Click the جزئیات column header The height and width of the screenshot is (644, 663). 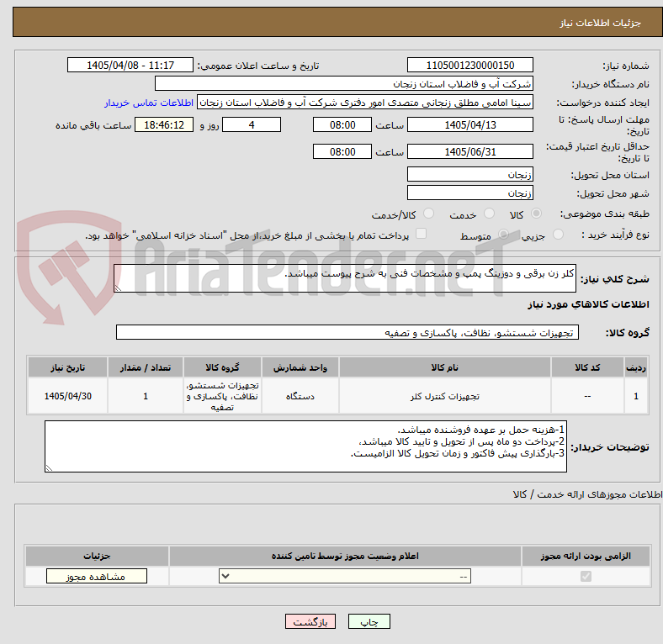(97, 557)
